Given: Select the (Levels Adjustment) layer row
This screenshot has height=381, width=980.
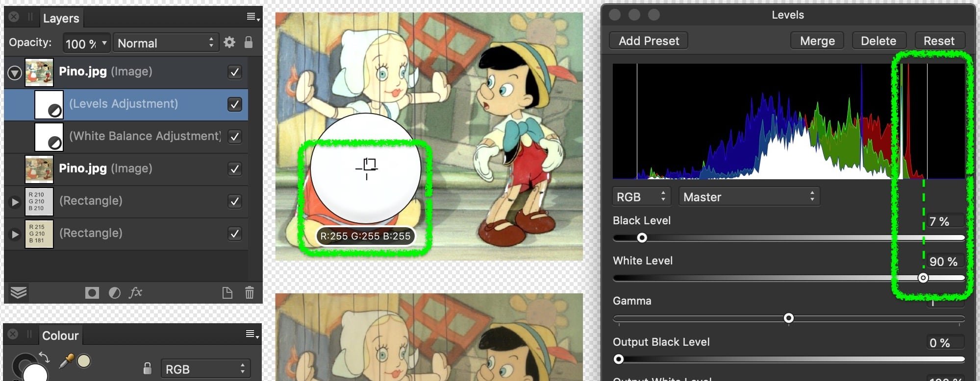Looking at the screenshot, I should [126, 104].
